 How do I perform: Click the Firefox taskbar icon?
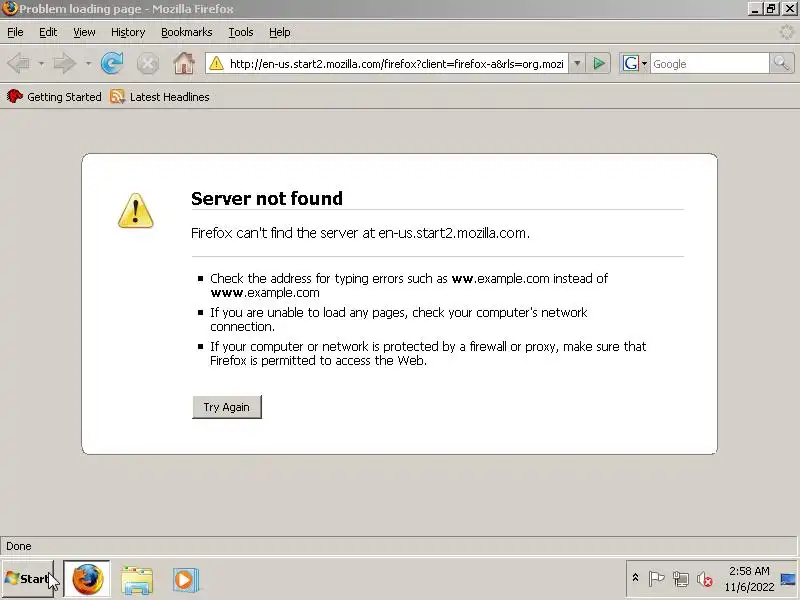87,579
